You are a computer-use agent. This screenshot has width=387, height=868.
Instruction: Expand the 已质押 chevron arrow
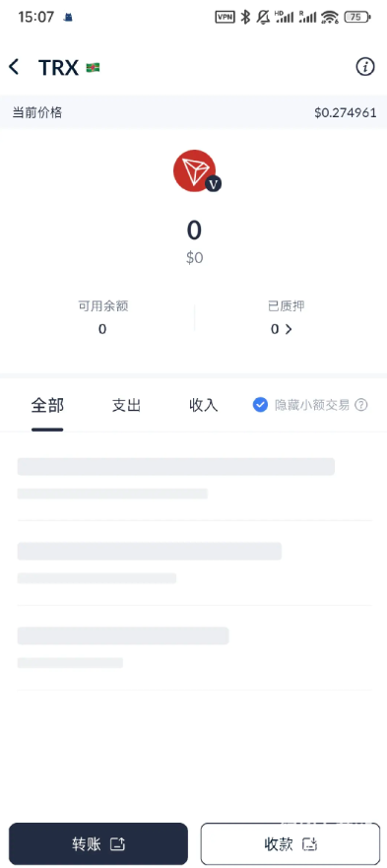pos(288,329)
